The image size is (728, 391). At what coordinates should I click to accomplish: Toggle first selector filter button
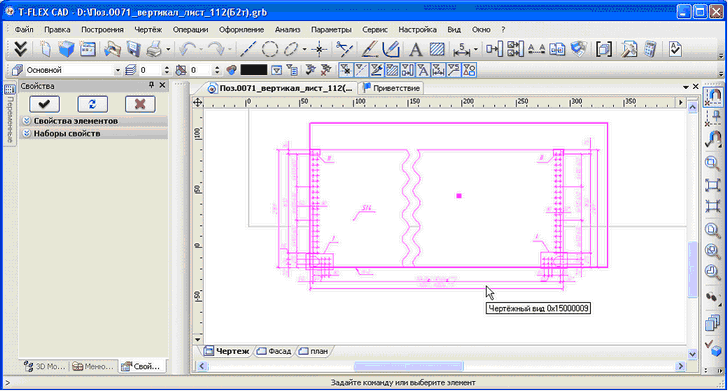345,70
